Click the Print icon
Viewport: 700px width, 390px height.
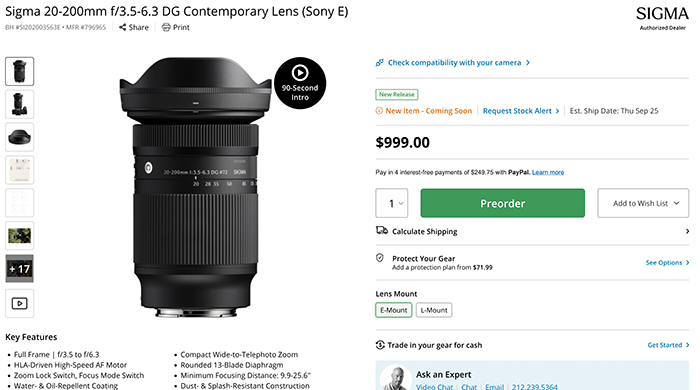[x=166, y=27]
